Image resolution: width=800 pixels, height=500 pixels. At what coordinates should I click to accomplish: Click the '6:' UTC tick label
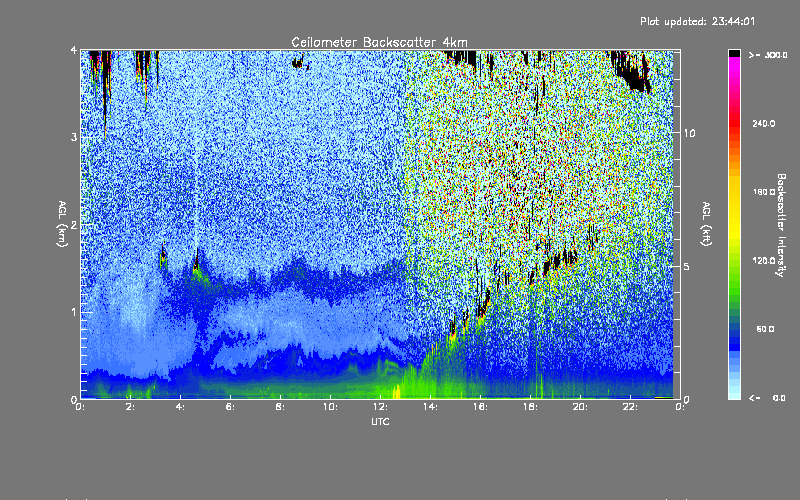pyautogui.click(x=230, y=407)
